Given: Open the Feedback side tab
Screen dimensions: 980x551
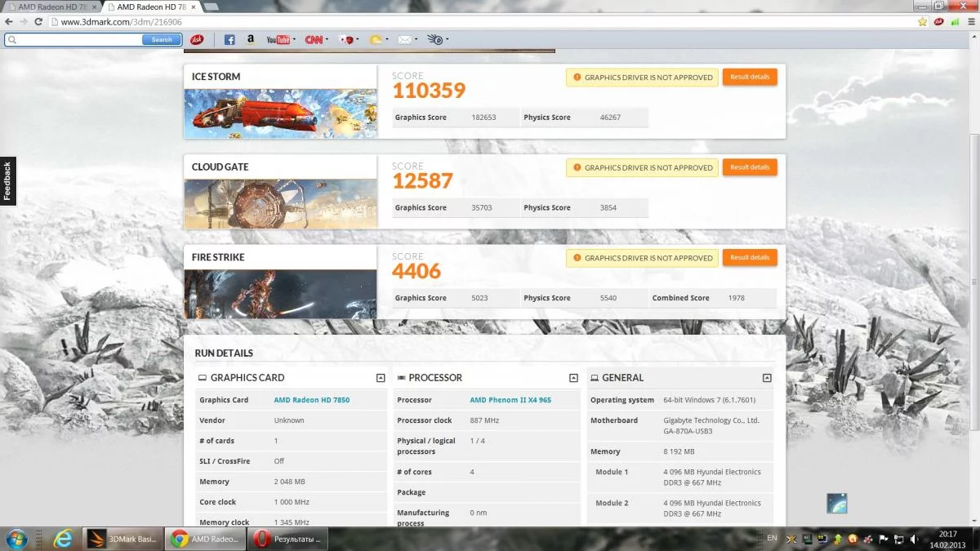Looking at the screenshot, I should 7,181.
